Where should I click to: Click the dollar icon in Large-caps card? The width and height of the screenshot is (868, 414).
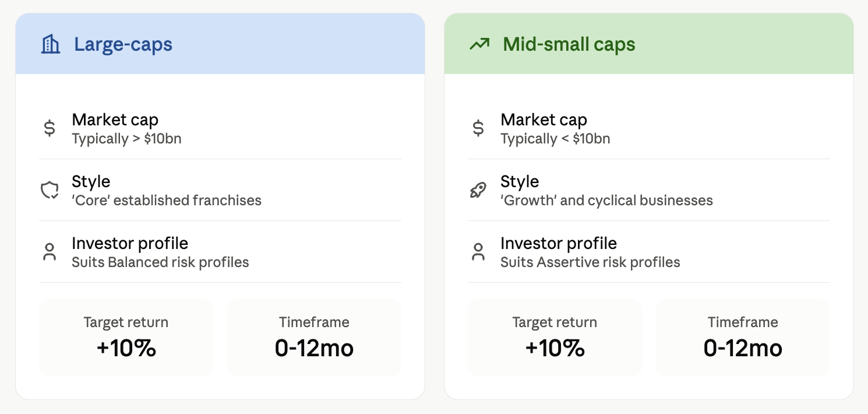pyautogui.click(x=50, y=128)
